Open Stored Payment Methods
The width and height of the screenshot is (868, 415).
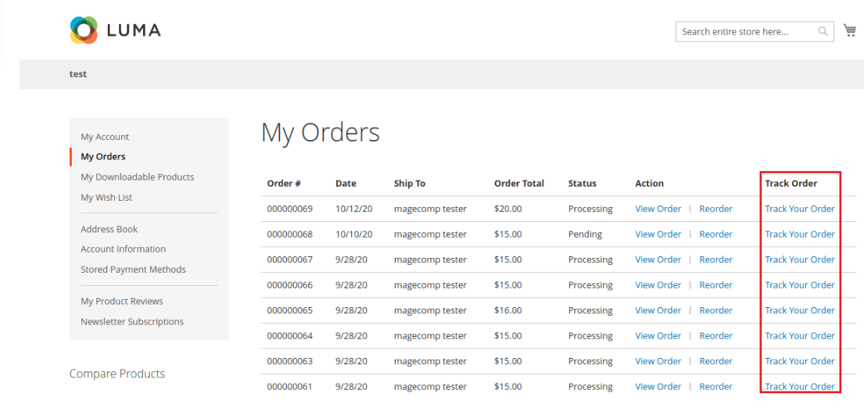coord(133,270)
